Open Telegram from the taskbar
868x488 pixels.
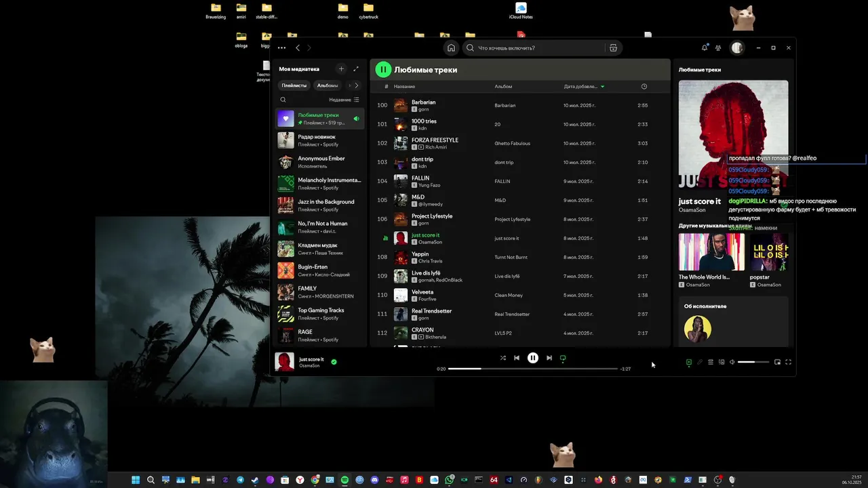[x=240, y=480]
